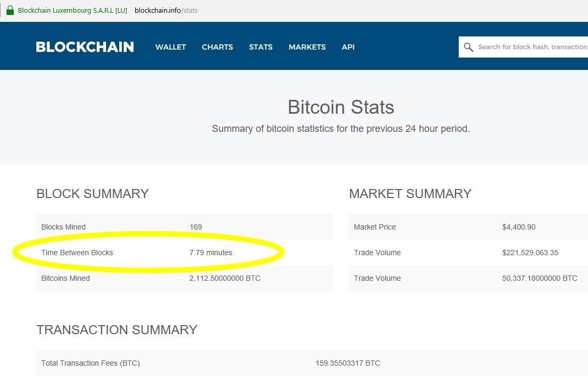Viewport: 588px width, 378px height.
Task: Click the 159.35503317 BTC fees value
Action: click(x=347, y=363)
